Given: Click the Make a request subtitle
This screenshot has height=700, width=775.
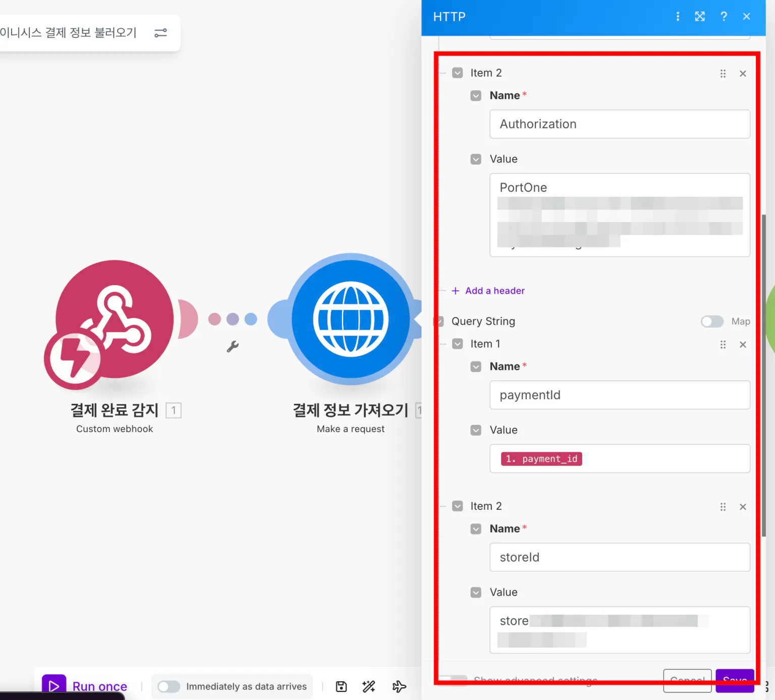Looking at the screenshot, I should point(351,429).
